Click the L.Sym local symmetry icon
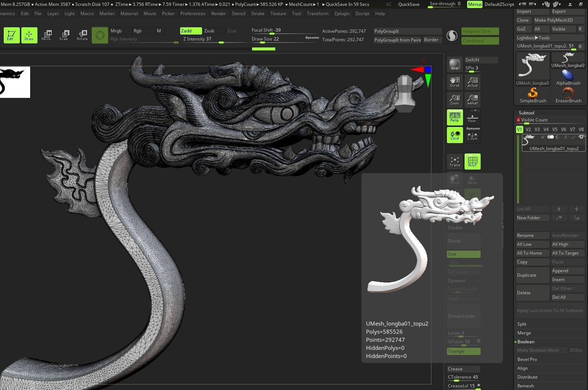 coord(473,135)
